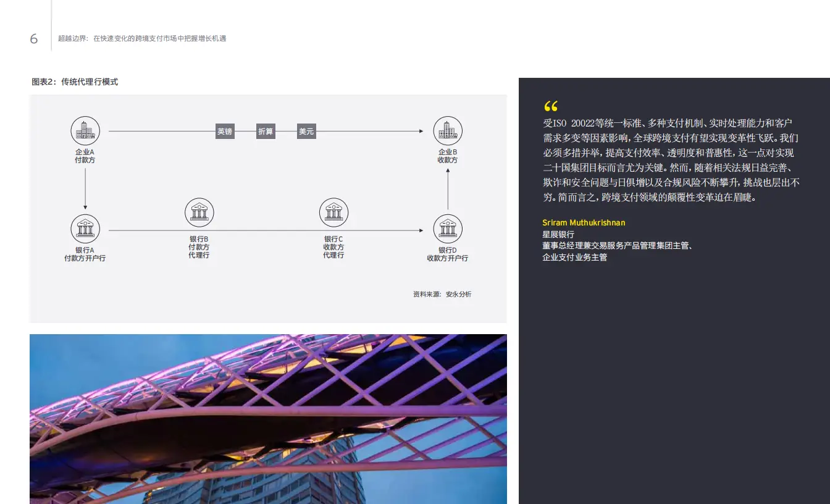
Task: Select the 英镑 label box
Action: pyautogui.click(x=225, y=132)
